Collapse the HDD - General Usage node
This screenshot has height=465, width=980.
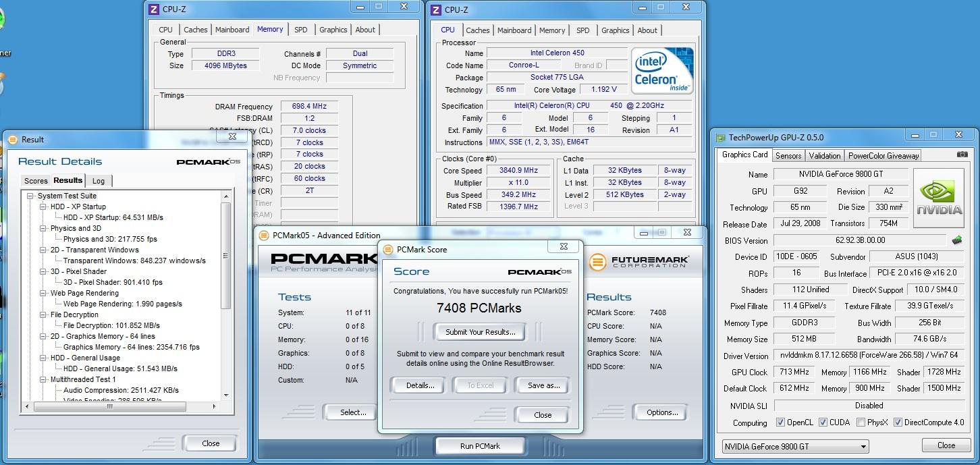pos(43,358)
